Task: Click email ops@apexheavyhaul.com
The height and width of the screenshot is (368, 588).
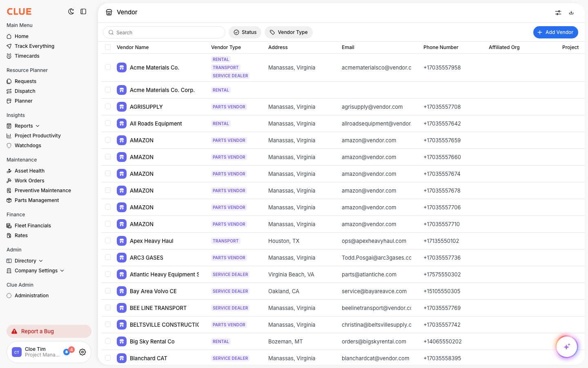Action: (x=374, y=241)
